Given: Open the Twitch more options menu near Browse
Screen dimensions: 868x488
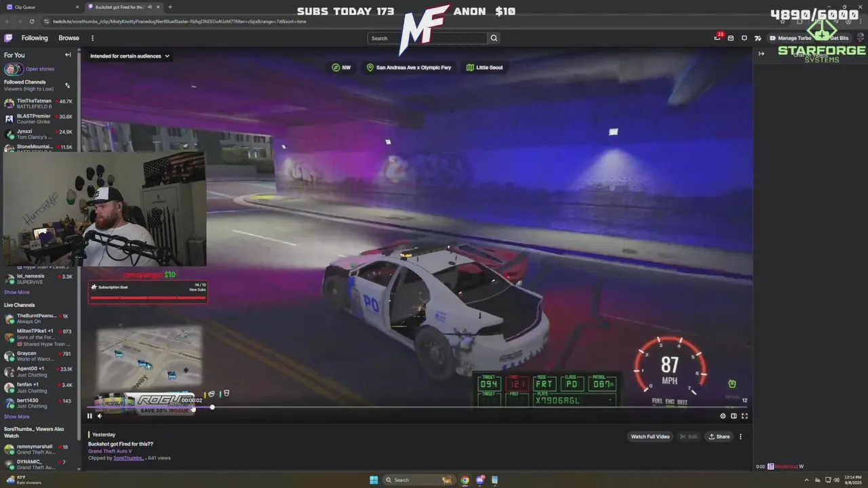Looking at the screenshot, I should [x=92, y=38].
